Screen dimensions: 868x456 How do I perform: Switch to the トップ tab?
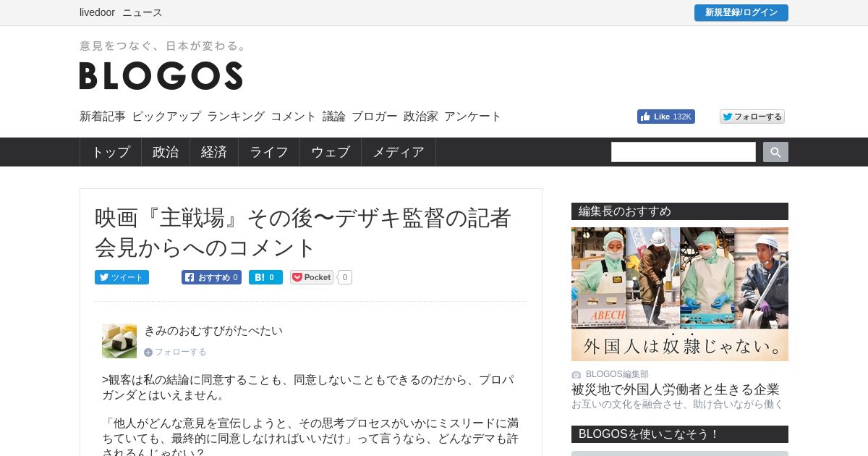point(111,152)
